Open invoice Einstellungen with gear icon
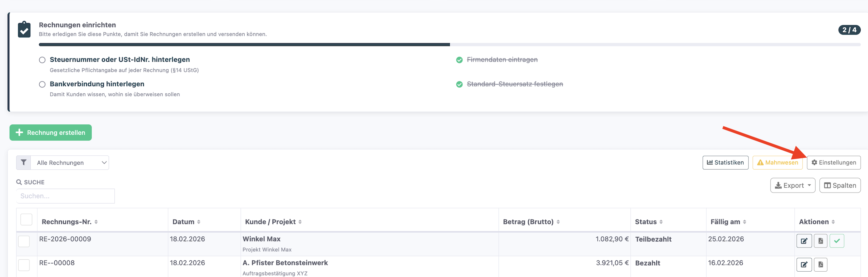Screen dimensions: 868x277 coord(833,162)
